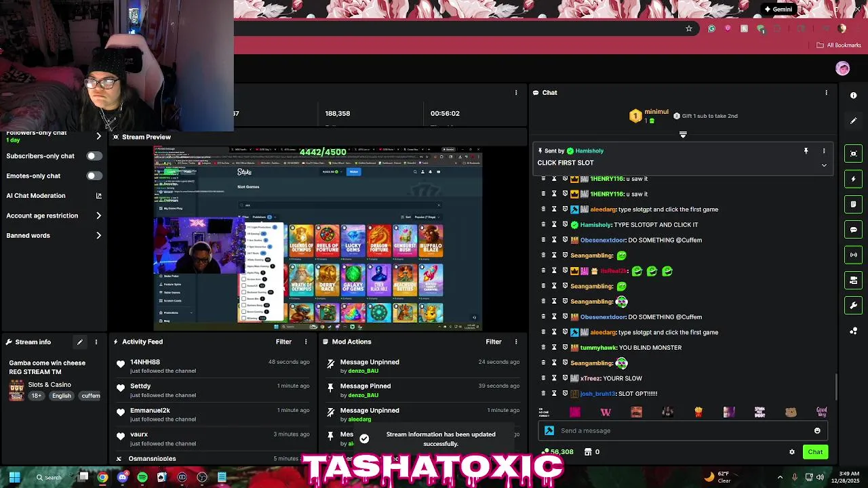Open Chat panel kebab menu
Image resolution: width=868 pixels, height=488 pixels.
click(826, 93)
